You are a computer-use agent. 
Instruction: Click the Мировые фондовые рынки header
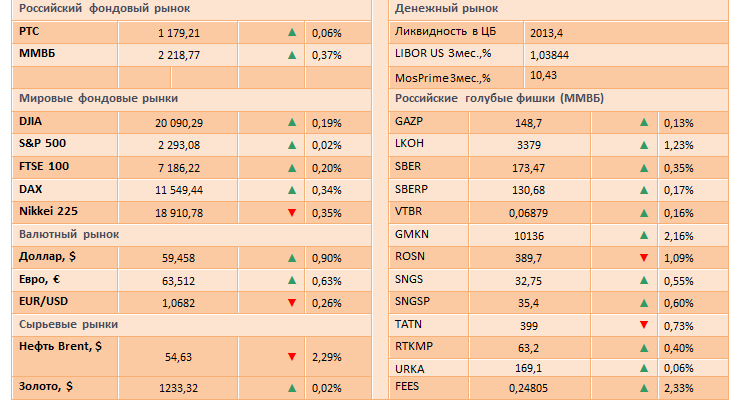99,99
